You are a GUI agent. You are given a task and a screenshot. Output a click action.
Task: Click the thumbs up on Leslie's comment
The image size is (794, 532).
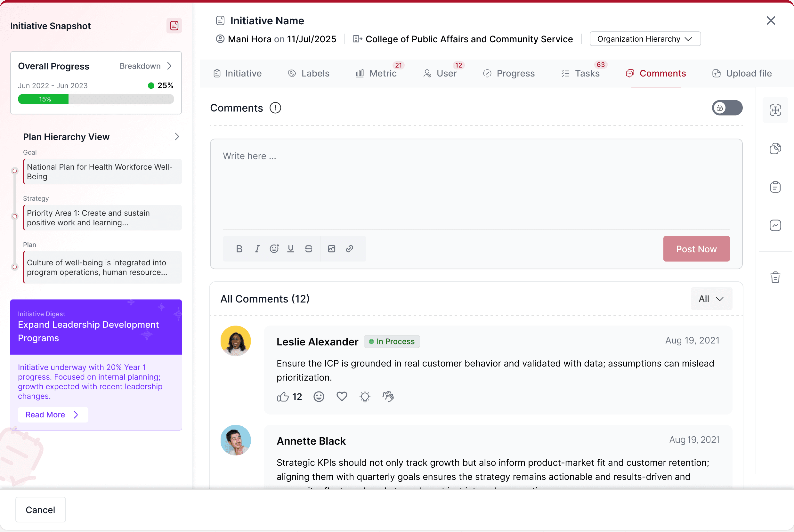pyautogui.click(x=283, y=396)
